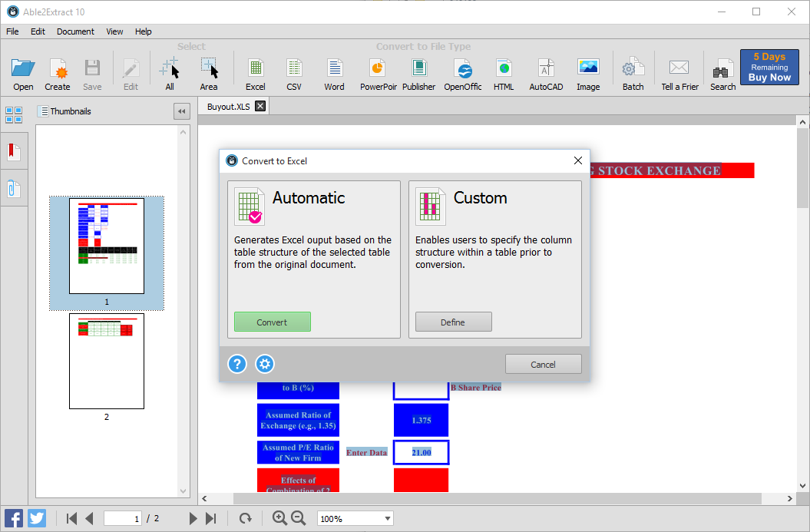The image size is (810, 532).
Task: Open the View menu
Action: click(x=114, y=31)
